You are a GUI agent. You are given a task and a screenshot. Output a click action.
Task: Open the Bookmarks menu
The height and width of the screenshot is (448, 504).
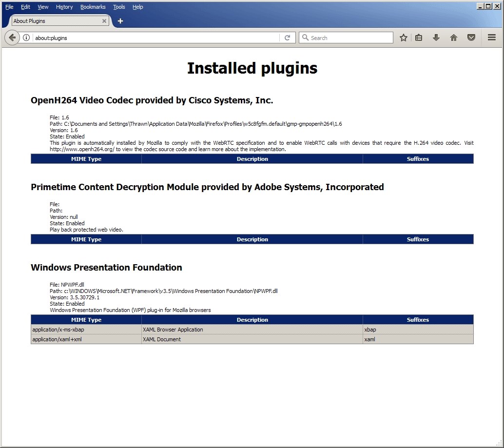93,7
